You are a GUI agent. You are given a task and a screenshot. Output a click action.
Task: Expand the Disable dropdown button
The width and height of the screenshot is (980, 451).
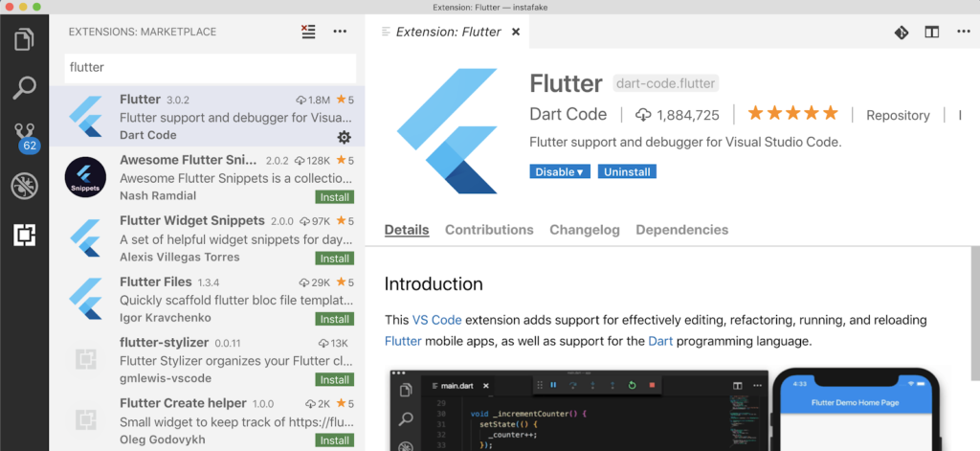click(x=559, y=172)
